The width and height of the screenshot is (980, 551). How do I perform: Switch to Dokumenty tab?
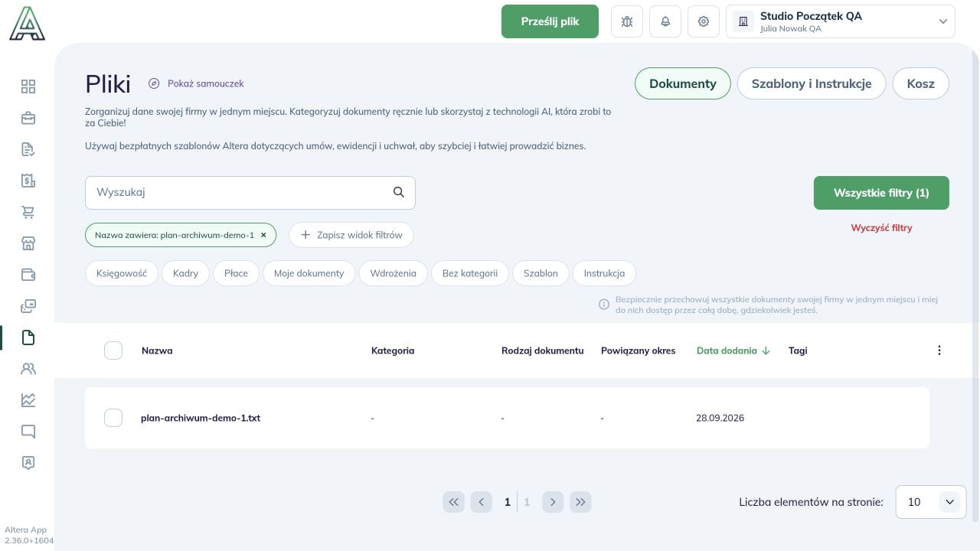click(x=683, y=83)
